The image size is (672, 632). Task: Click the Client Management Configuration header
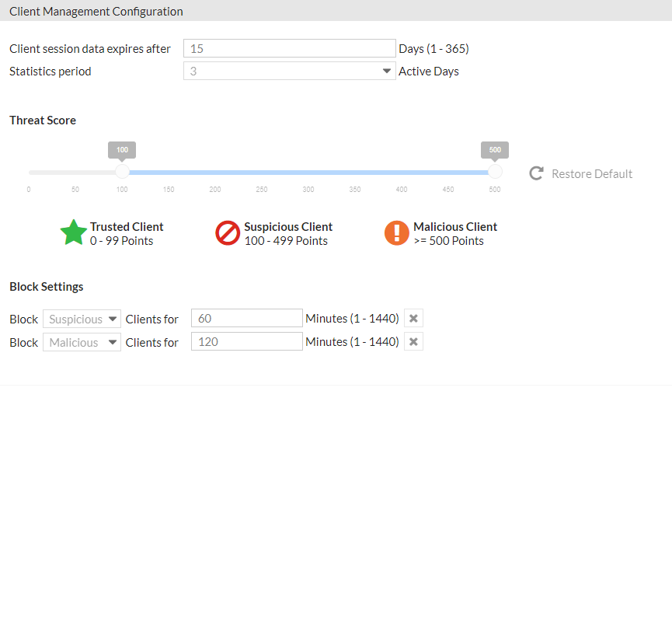pyautogui.click(x=96, y=12)
